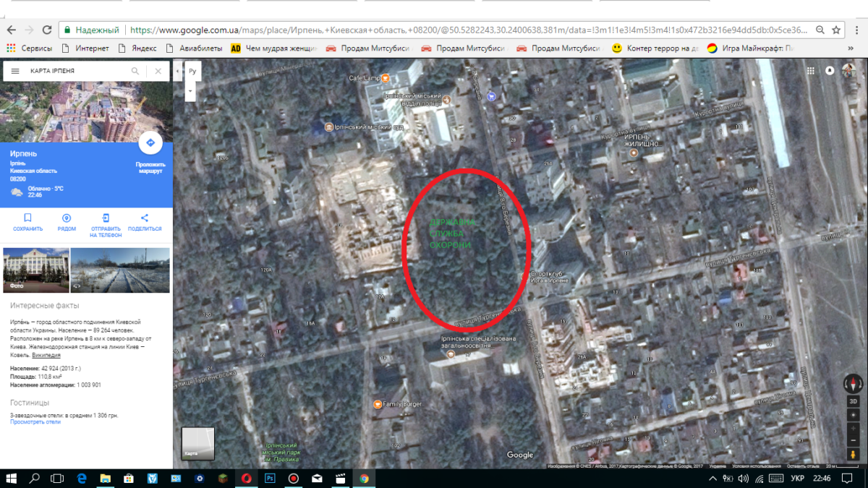Open Opera browser from the taskbar

[247, 479]
